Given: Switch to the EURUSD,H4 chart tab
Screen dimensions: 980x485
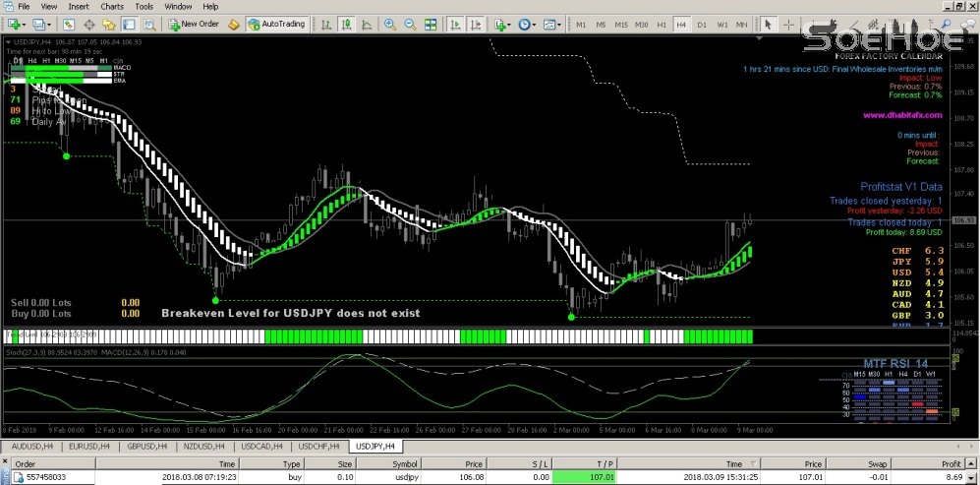Looking at the screenshot, I should (x=86, y=446).
